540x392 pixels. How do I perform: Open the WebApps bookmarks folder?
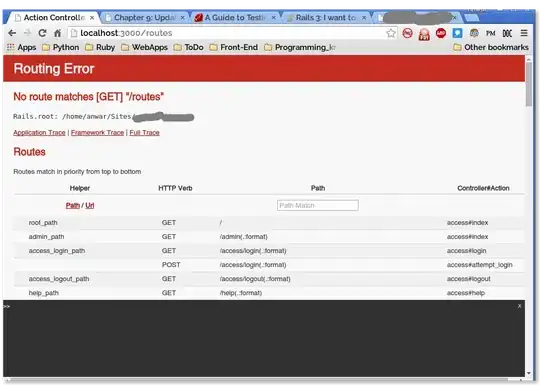pos(144,47)
